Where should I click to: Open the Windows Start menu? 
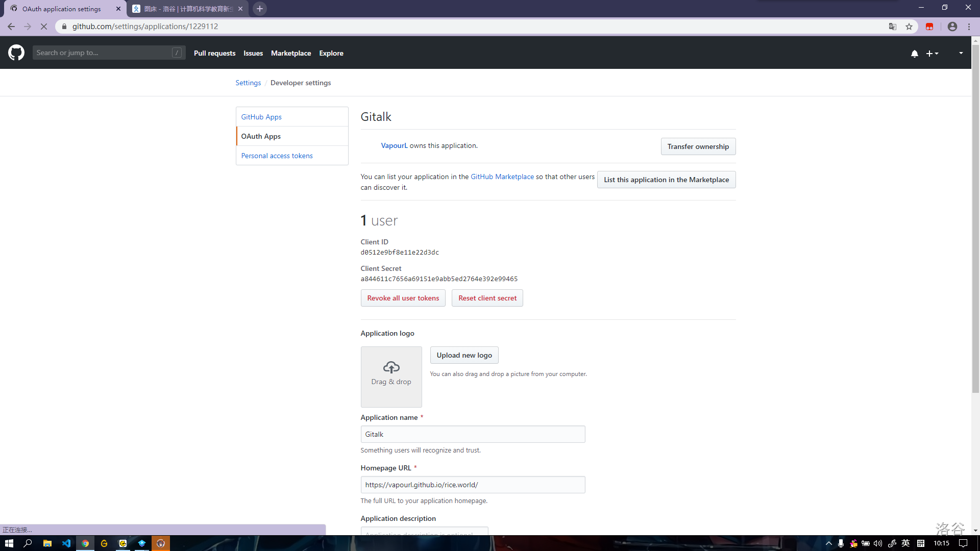(x=9, y=543)
